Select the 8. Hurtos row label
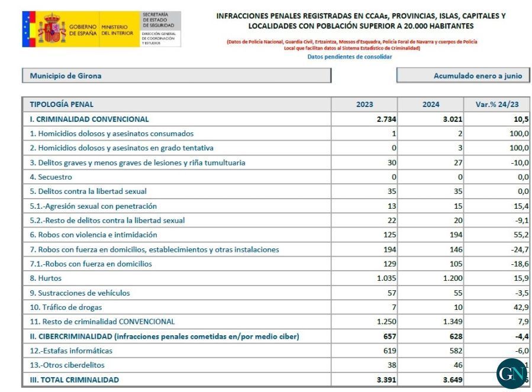The height and width of the screenshot is (392, 532). (x=46, y=278)
